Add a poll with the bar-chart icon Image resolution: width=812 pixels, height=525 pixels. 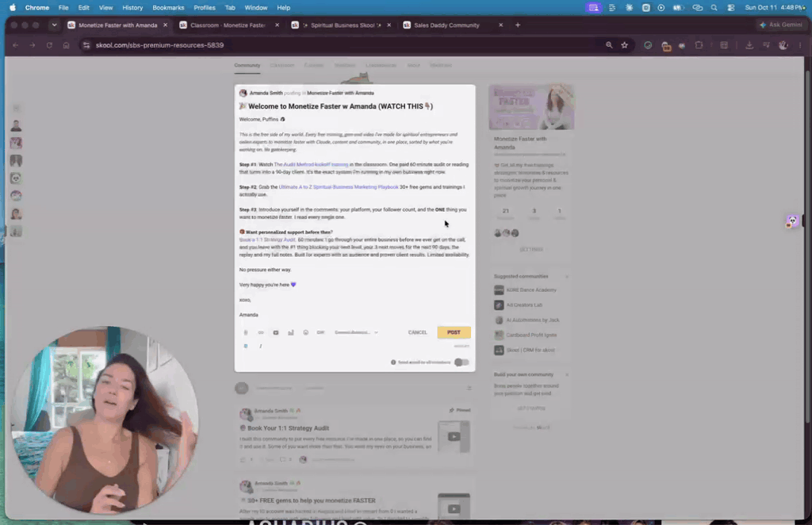click(x=291, y=332)
